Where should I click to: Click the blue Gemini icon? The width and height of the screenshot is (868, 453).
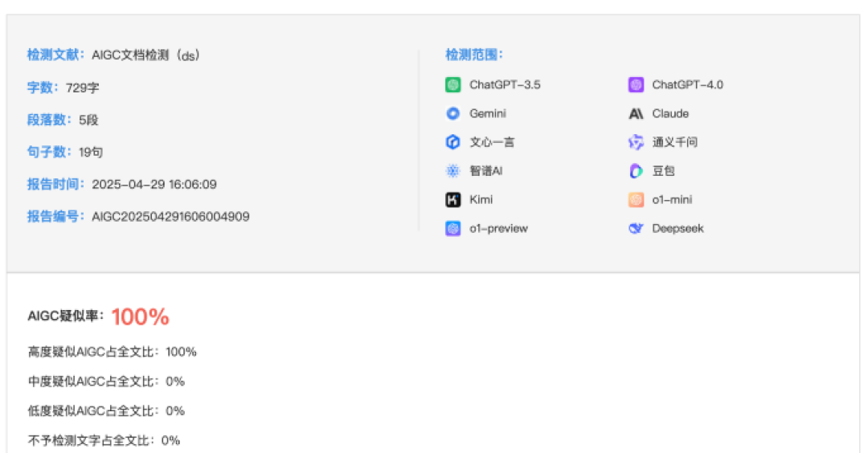pos(452,113)
